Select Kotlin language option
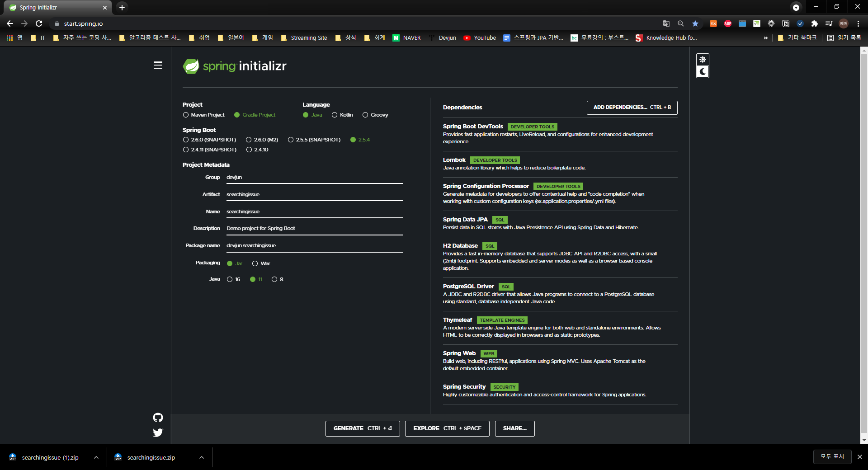The height and width of the screenshot is (470, 868). [x=342, y=115]
